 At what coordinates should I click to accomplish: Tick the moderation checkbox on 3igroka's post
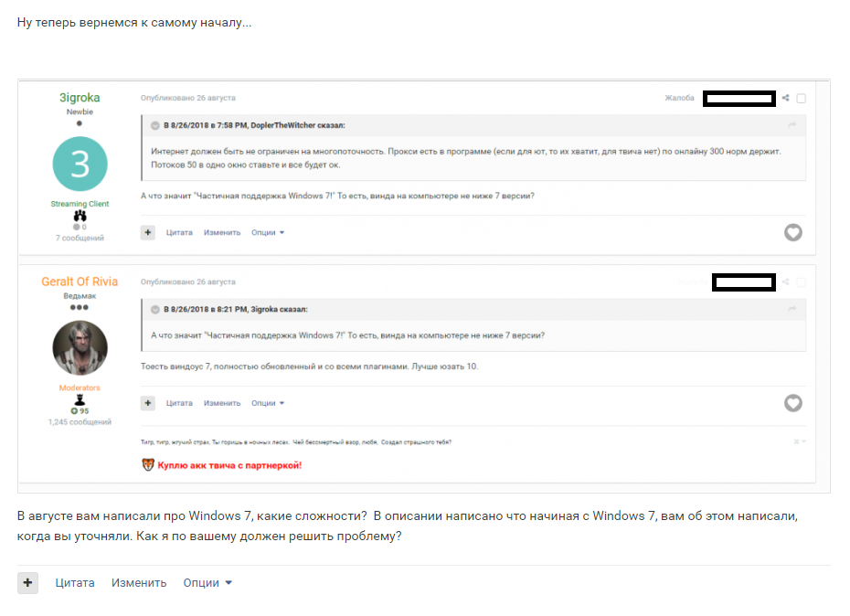[x=801, y=99]
